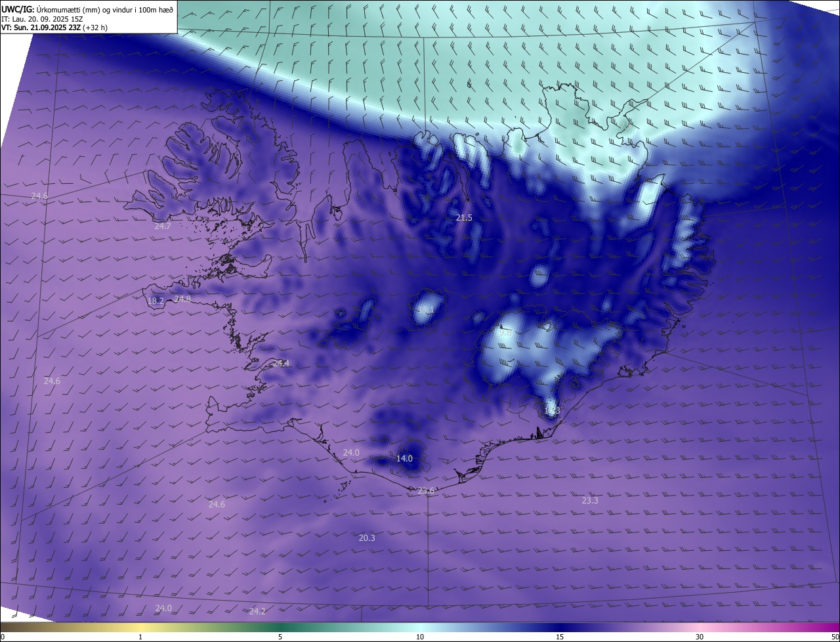Click the colorbar tick label 1
Screen dimensions: 840x642
pyautogui.click(x=140, y=637)
